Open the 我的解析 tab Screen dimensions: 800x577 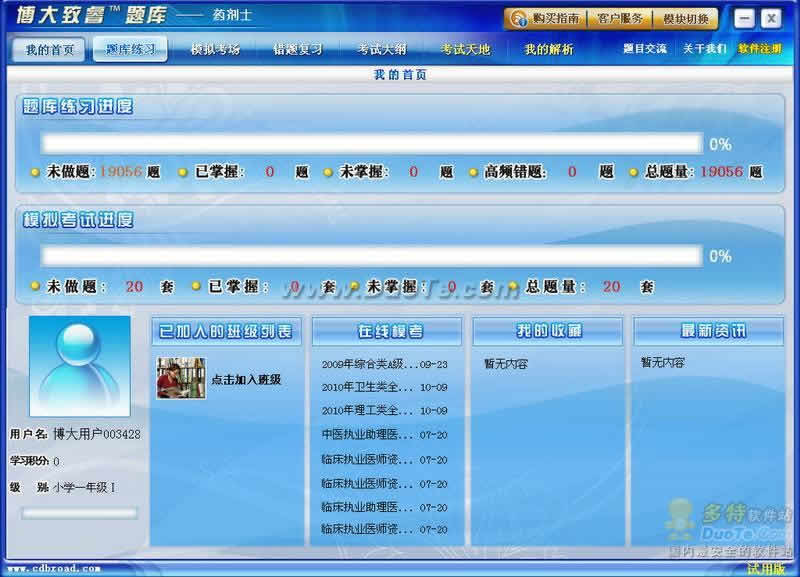(549, 49)
